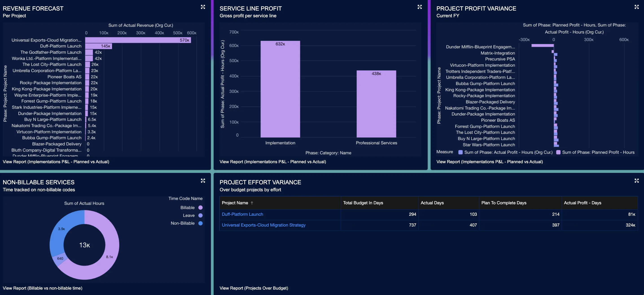Open View Report link under Project Profit Variance
The width and height of the screenshot is (644, 295).
tap(489, 162)
